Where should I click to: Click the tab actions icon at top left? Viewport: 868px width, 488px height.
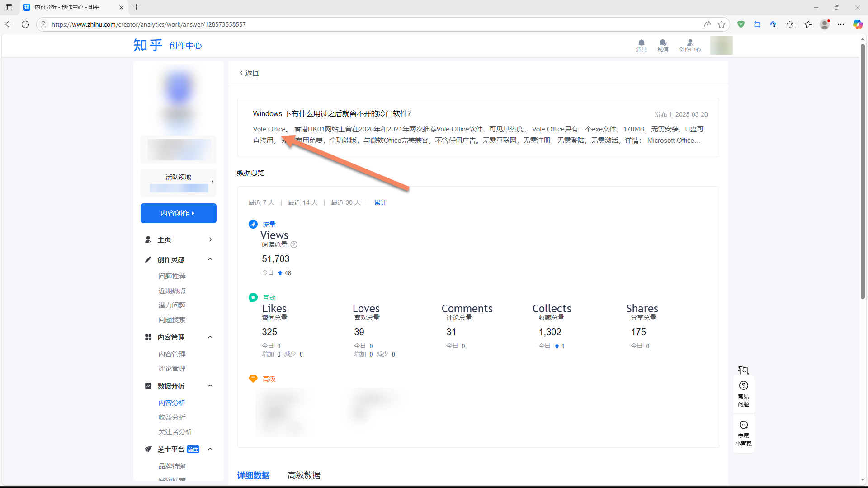point(9,7)
